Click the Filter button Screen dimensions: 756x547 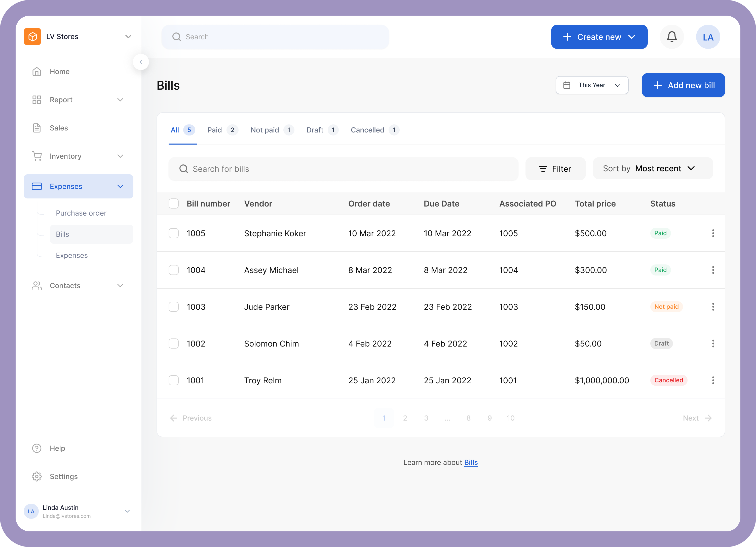click(x=555, y=169)
